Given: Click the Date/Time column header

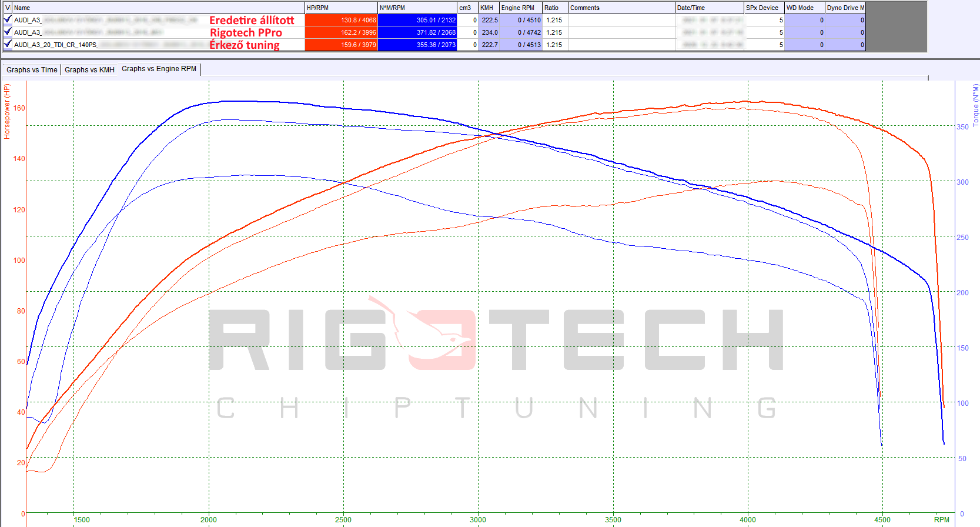Looking at the screenshot, I should [710, 8].
